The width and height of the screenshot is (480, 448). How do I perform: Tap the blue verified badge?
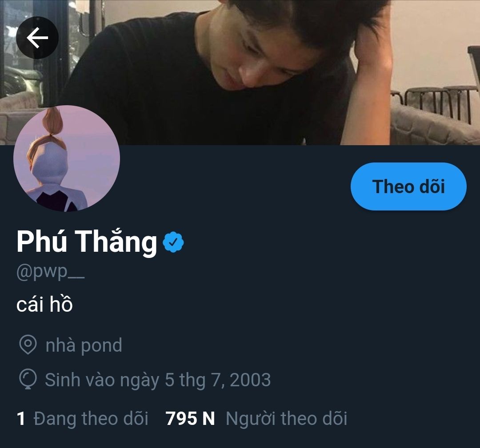coord(173,242)
